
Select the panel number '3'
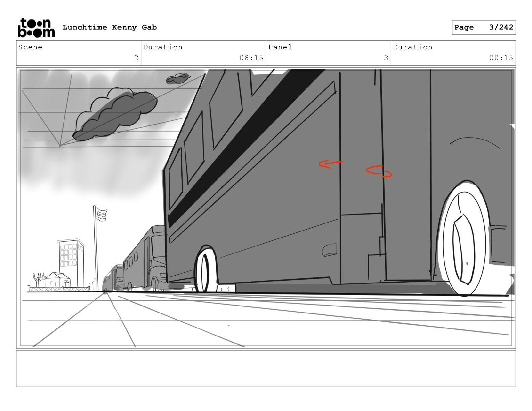pos(386,58)
